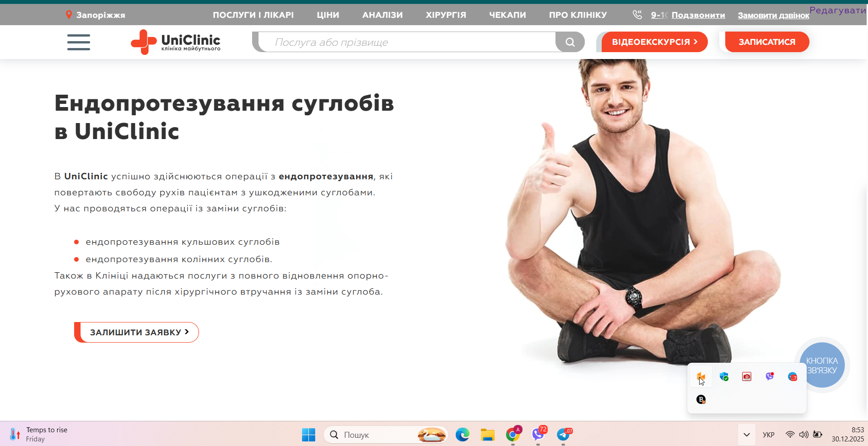
Task: Click the Подзвонити link
Action: [698, 15]
